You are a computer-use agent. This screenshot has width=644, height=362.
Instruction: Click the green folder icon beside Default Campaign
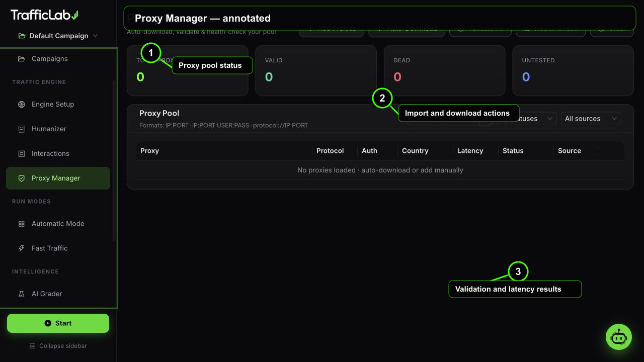tap(22, 36)
